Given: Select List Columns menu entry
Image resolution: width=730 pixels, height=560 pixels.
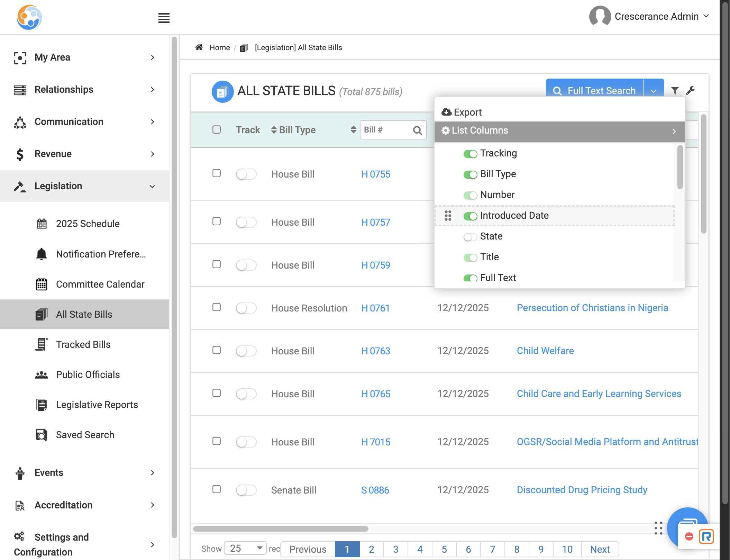Looking at the screenshot, I should pos(559,131).
